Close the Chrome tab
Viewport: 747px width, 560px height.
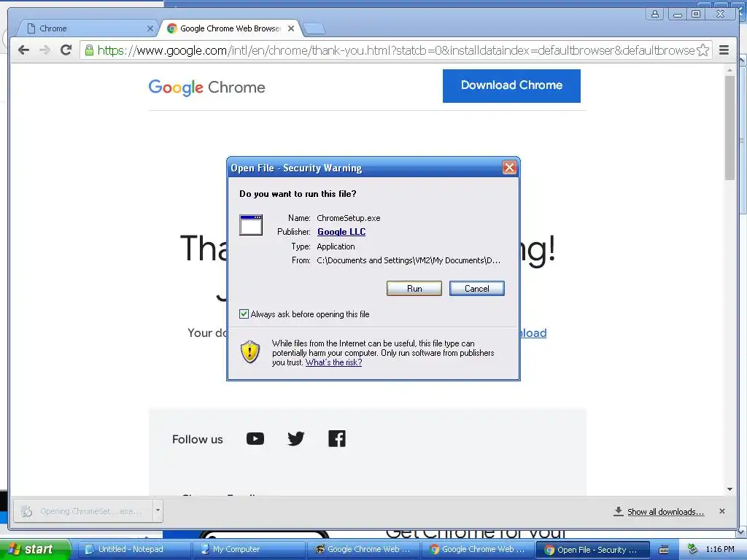coord(150,28)
